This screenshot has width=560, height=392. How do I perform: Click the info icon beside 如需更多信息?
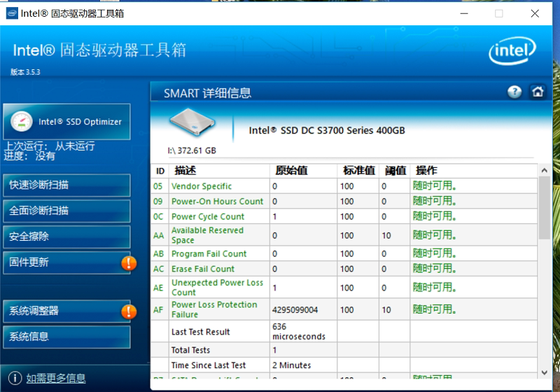click(15, 378)
